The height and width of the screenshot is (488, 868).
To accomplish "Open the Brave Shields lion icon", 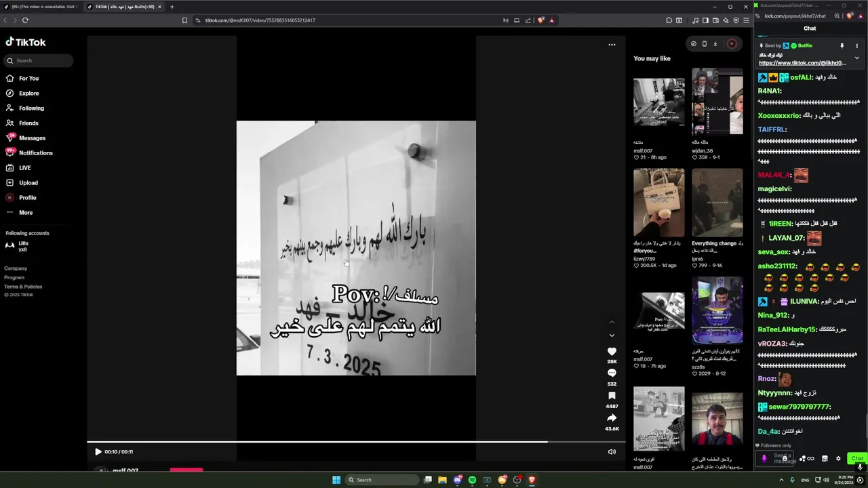I will 540,20.
